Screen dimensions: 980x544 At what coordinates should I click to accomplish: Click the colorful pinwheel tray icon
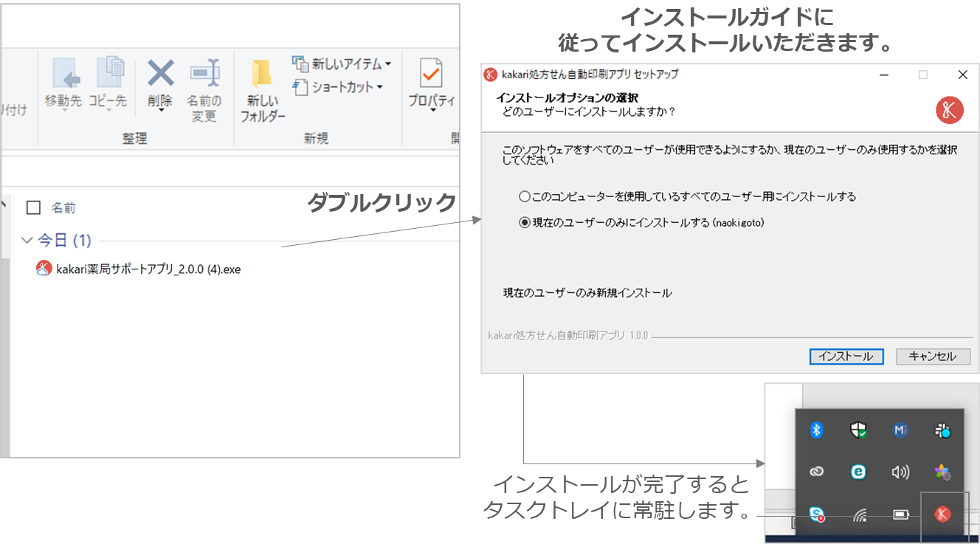point(942,472)
